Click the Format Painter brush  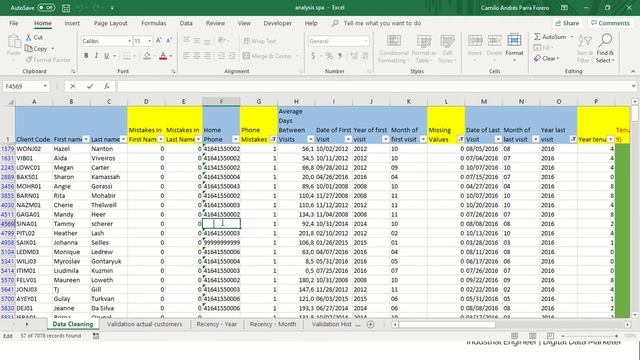tap(29, 60)
